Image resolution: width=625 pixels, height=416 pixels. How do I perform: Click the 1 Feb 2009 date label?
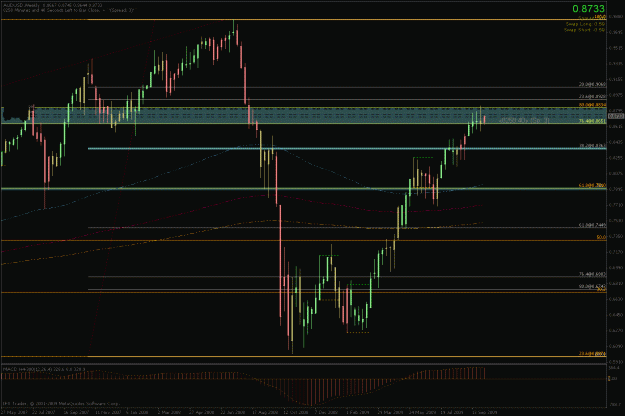pyautogui.click(x=358, y=412)
